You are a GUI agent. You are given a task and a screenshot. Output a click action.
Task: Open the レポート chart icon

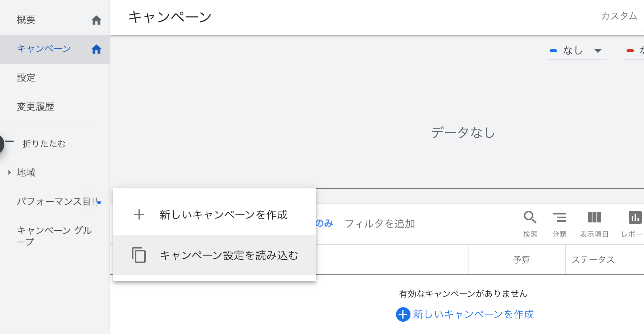635,217
